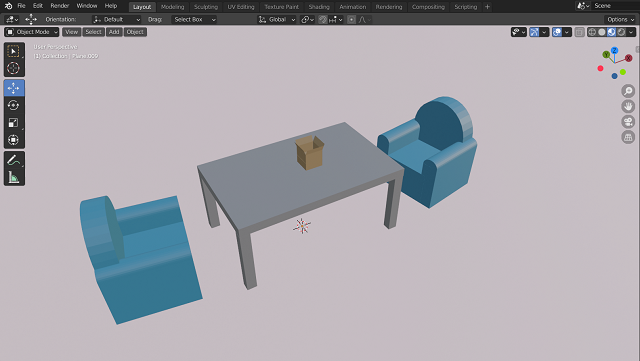Toggle proportional editing button

click(x=351, y=19)
